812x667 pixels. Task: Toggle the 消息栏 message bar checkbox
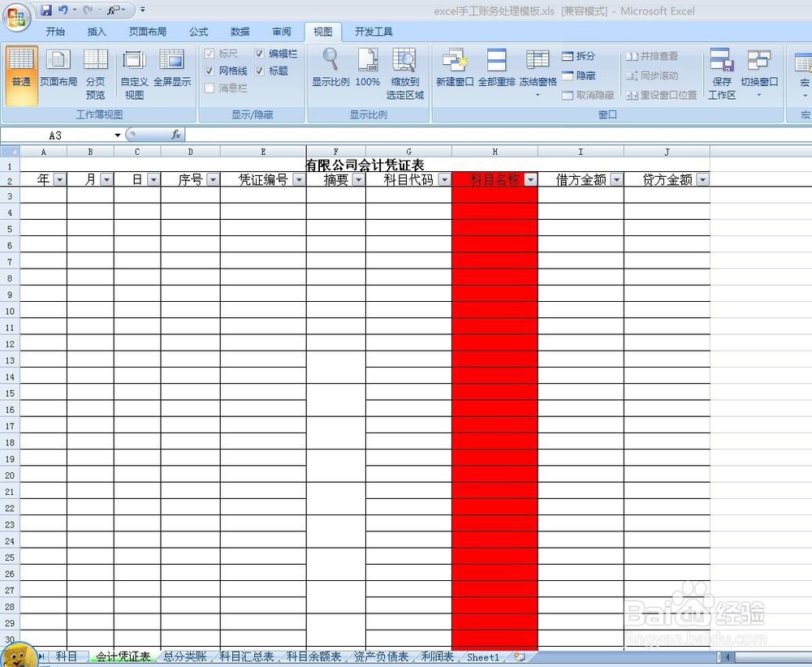point(209,88)
